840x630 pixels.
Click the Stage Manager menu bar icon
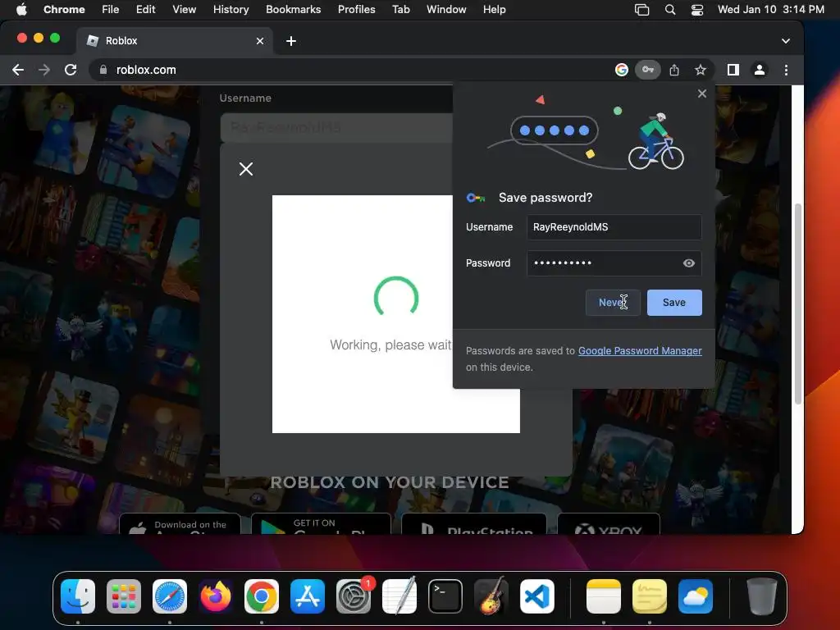641,9
